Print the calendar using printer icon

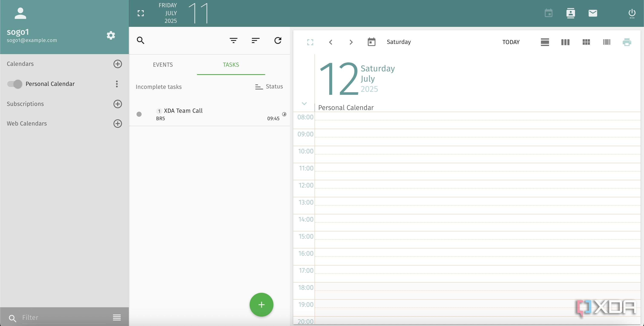tap(627, 42)
